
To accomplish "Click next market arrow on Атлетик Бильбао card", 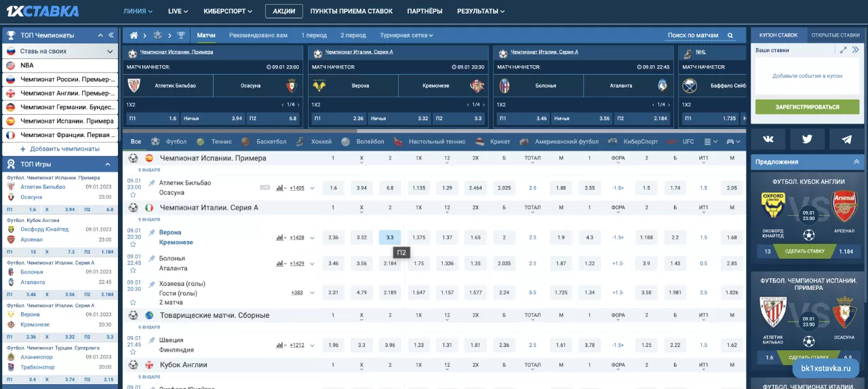I will (298, 105).
